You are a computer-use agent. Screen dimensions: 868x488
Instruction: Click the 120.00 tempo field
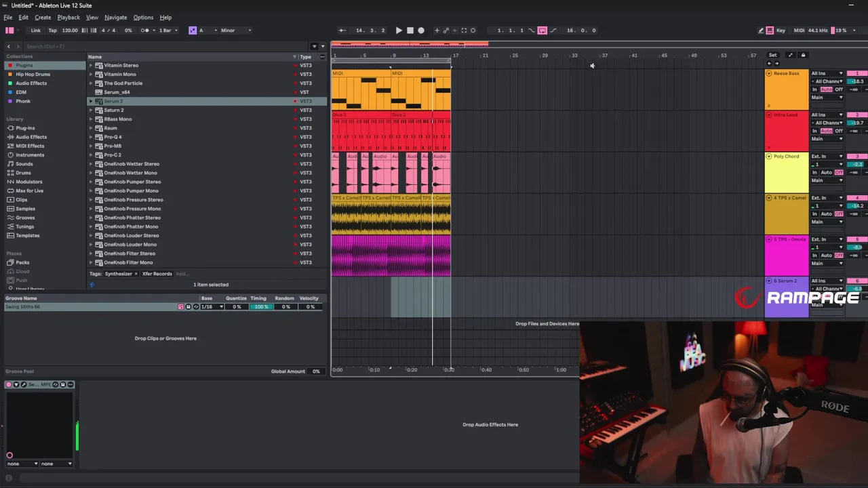[70, 30]
